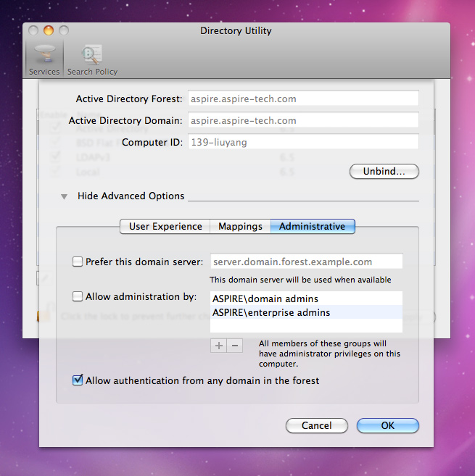475x476 pixels.
Task: Enable Prefer this domain server checkbox
Action: point(78,262)
